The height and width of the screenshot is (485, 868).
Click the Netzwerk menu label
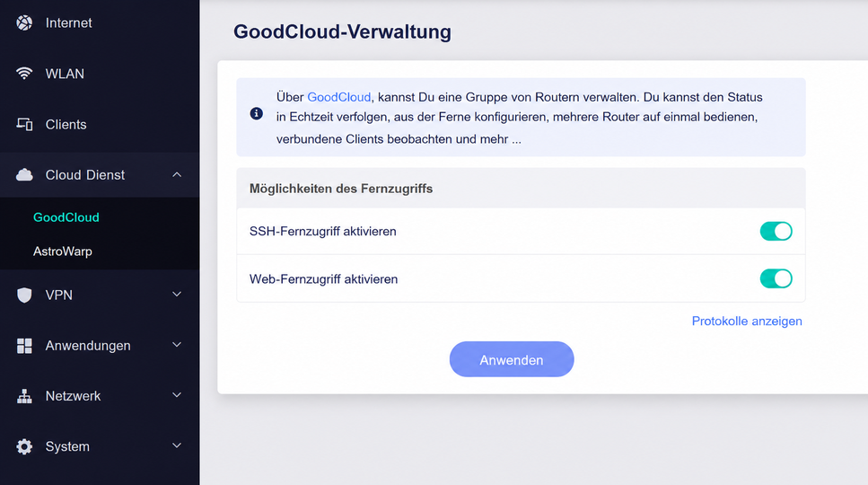(x=73, y=396)
